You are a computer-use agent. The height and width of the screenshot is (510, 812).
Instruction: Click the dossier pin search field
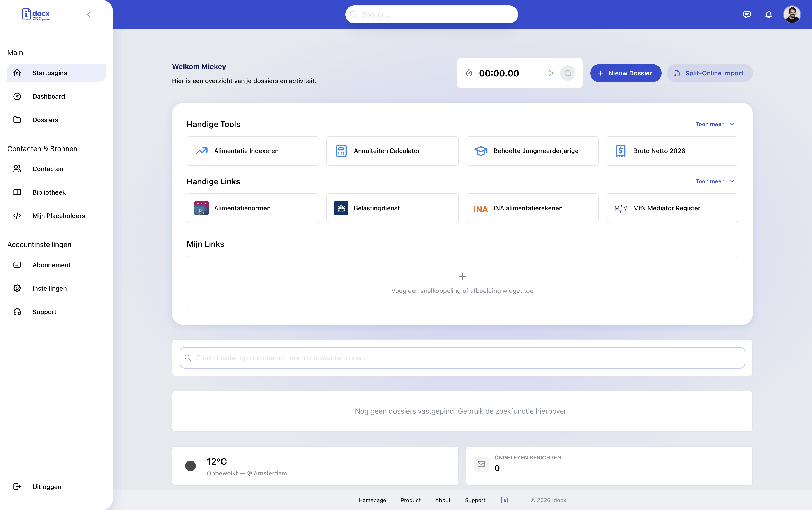(x=462, y=357)
